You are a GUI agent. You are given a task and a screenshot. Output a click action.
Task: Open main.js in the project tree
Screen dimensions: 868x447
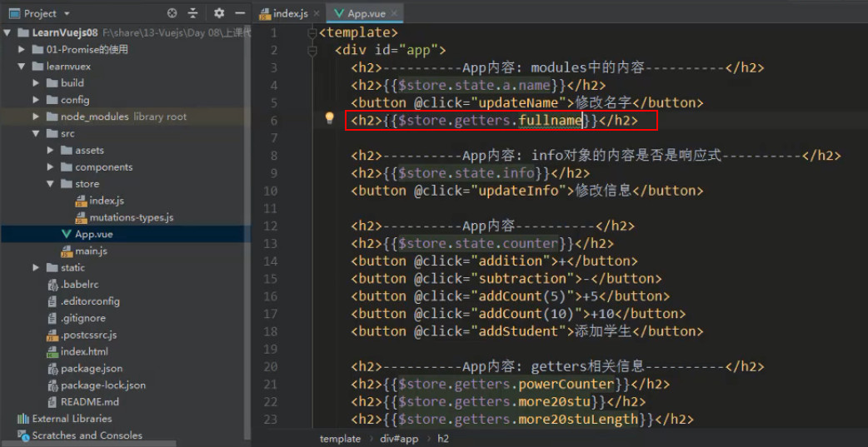(x=91, y=251)
